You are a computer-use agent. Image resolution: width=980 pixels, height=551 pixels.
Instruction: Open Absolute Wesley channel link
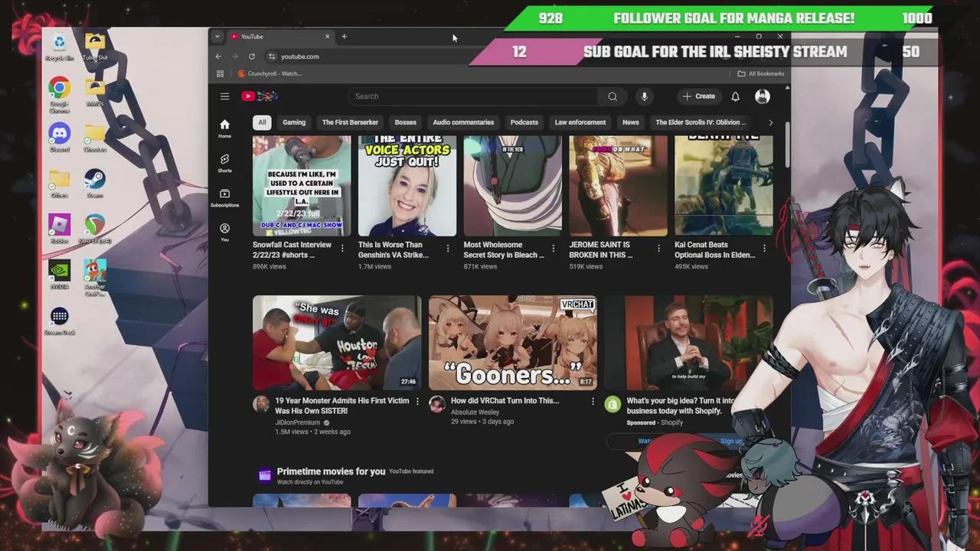pyautogui.click(x=475, y=412)
